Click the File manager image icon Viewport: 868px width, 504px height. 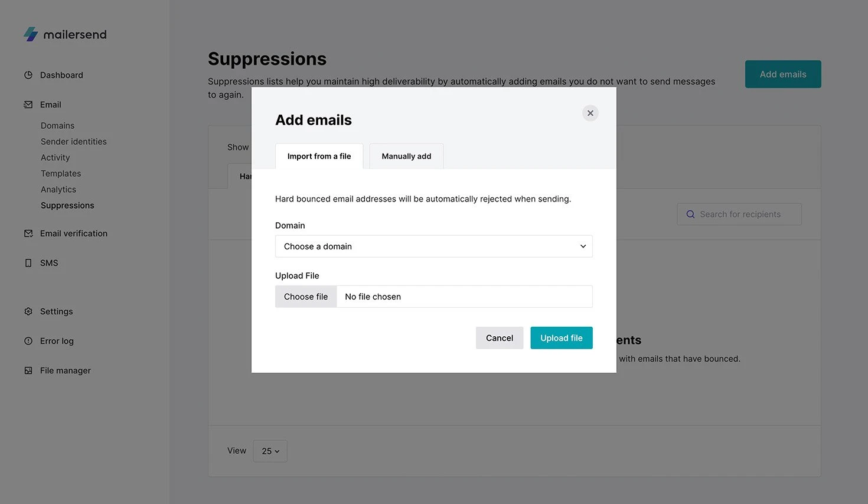(28, 370)
